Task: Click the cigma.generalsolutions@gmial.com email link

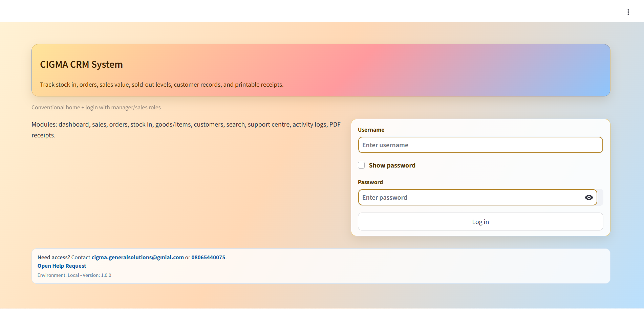Action: pyautogui.click(x=137, y=257)
